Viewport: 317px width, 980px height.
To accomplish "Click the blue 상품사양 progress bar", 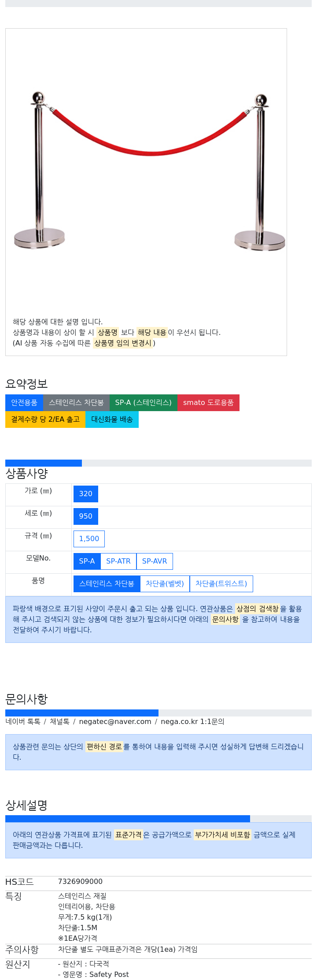I will pyautogui.click(x=44, y=463).
